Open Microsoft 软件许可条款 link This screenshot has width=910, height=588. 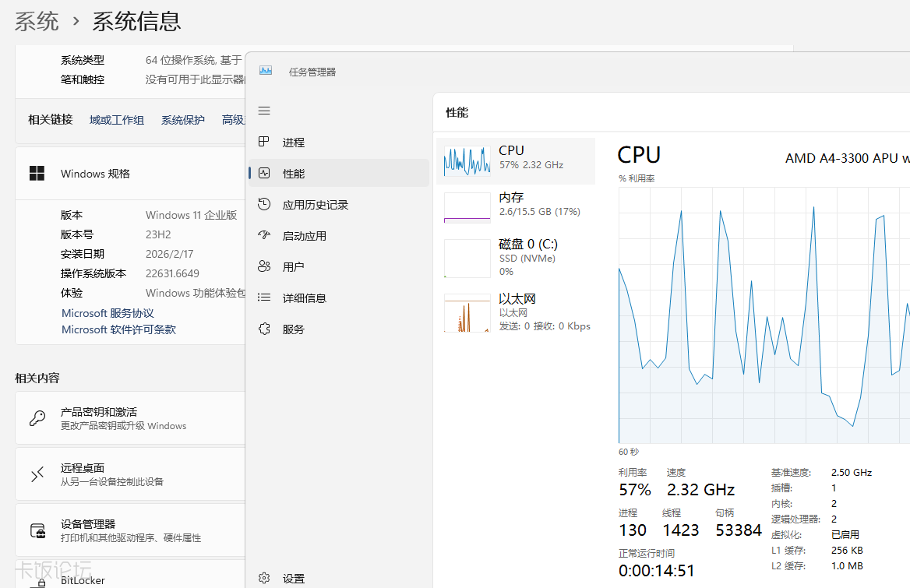coord(118,329)
